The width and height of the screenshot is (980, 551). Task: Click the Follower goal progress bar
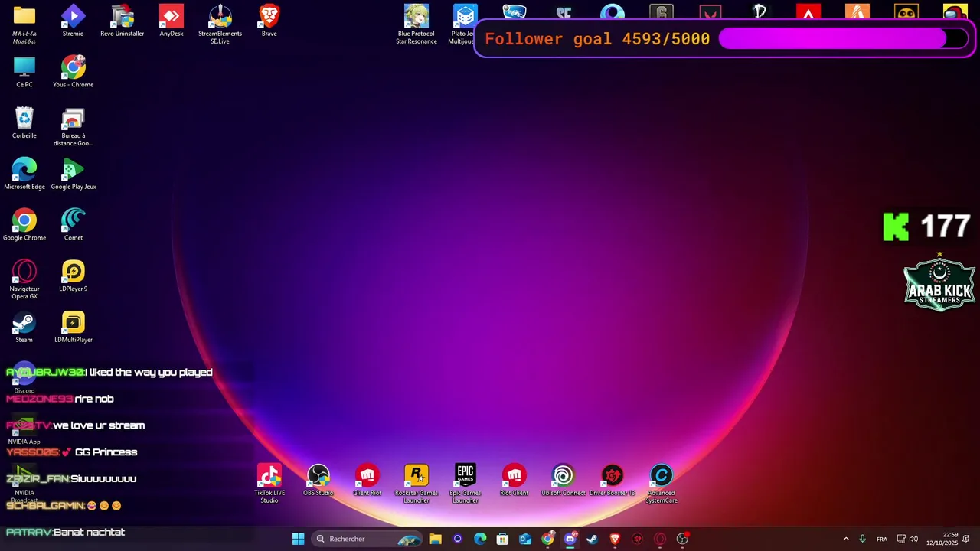pyautogui.click(x=843, y=39)
